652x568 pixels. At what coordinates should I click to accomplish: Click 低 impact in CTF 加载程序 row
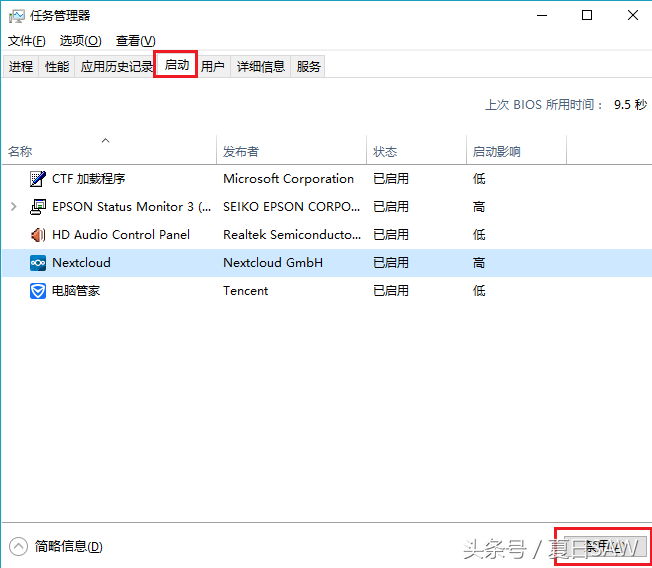click(x=479, y=179)
